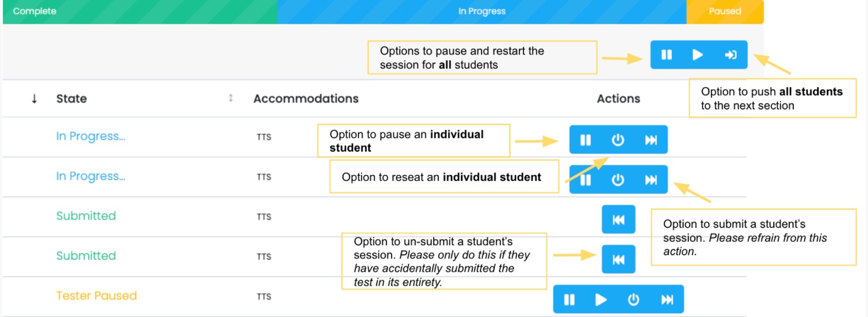Un-submit the second Submitted student's session
868x317 pixels.
coord(618,260)
